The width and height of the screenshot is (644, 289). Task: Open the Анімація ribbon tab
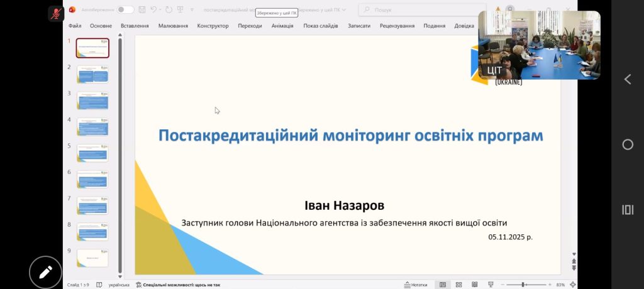click(x=286, y=26)
